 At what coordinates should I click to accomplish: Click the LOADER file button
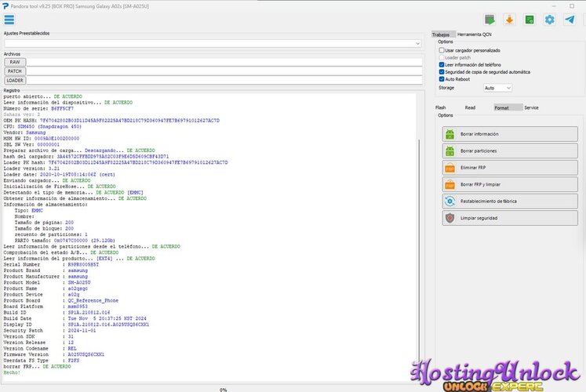point(15,80)
